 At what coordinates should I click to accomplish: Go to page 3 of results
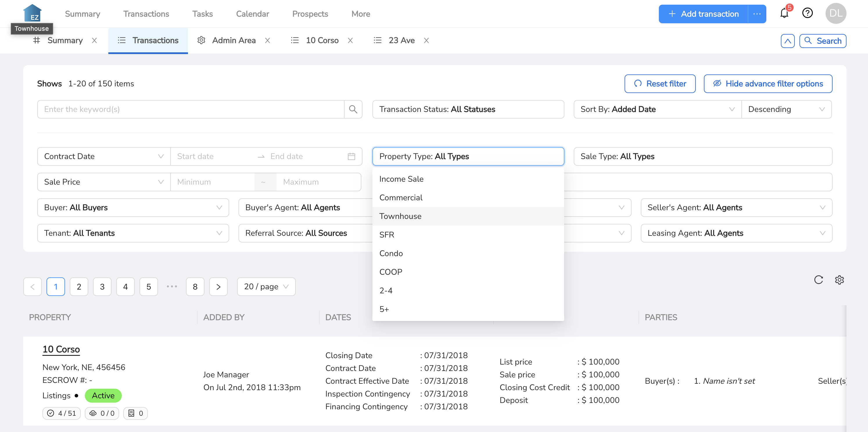pyautogui.click(x=102, y=287)
